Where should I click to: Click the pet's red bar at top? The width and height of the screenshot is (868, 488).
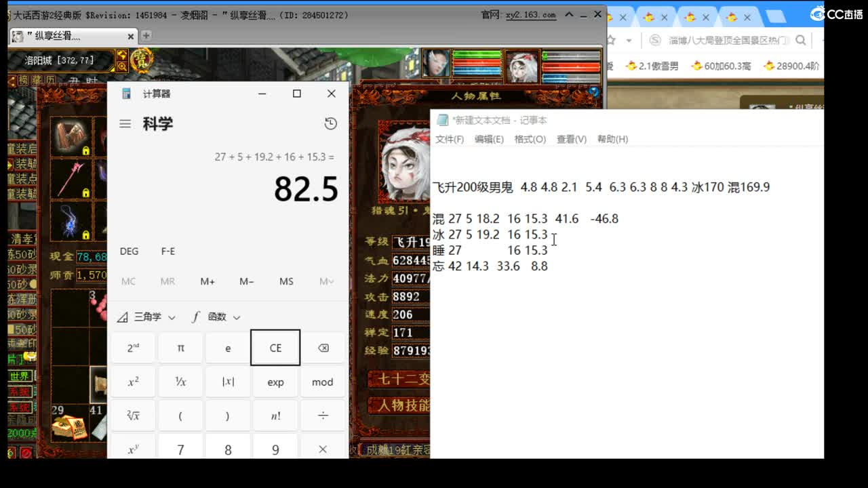[571, 67]
